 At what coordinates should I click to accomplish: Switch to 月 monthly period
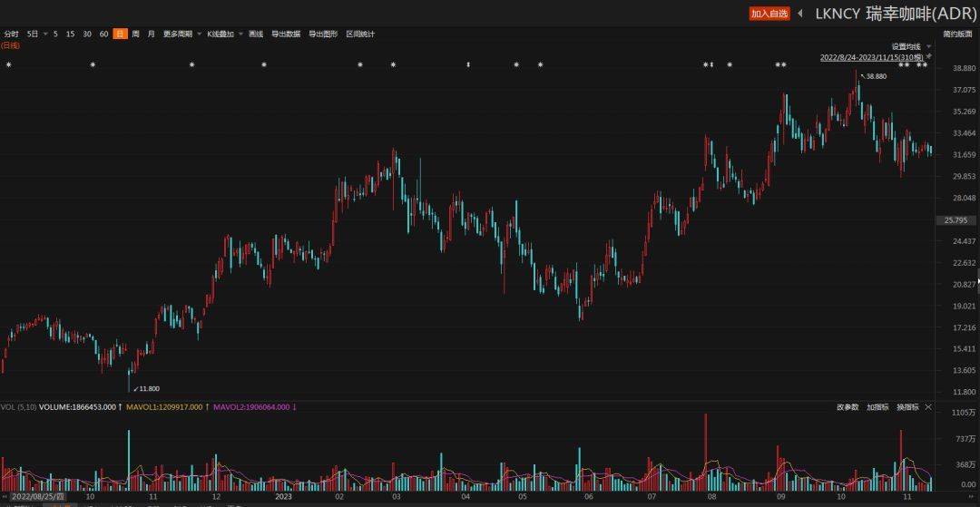151,34
